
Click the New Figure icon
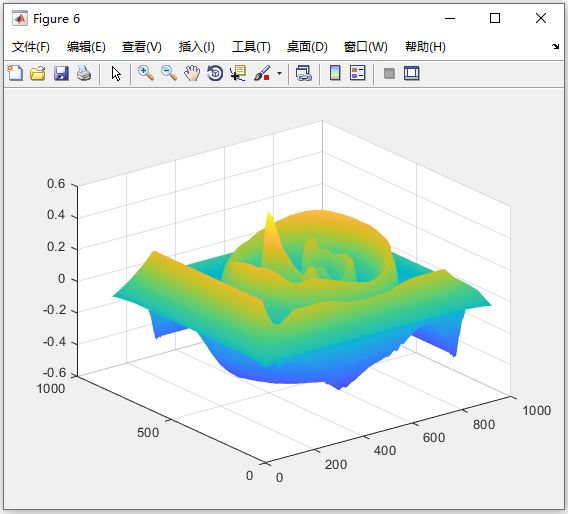(x=15, y=73)
